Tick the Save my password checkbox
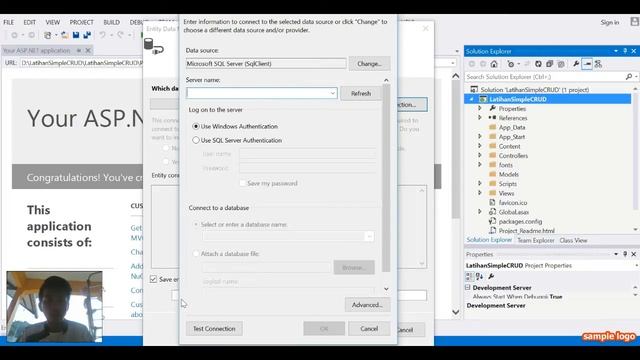The image size is (640, 360). point(242,183)
